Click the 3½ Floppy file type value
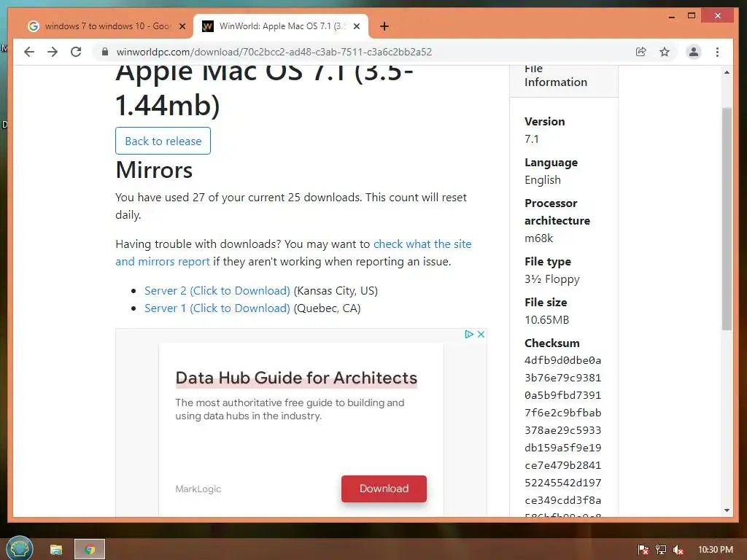The height and width of the screenshot is (560, 747). (x=552, y=279)
